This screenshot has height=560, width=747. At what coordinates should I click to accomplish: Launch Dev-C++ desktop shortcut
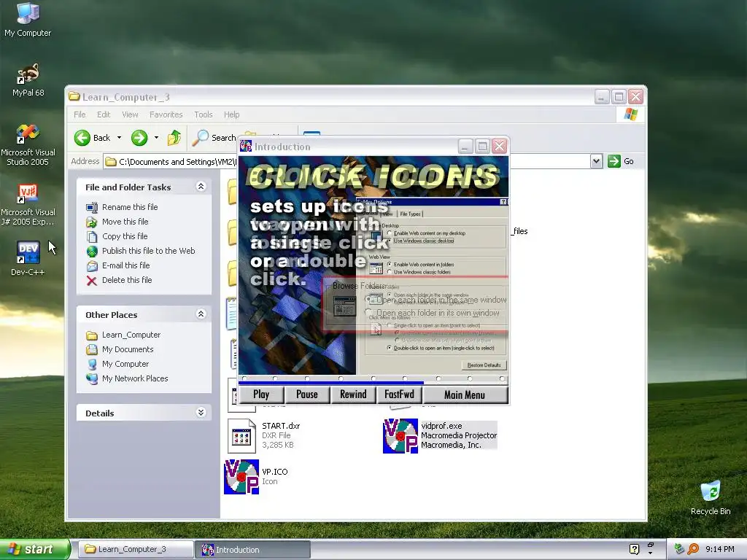point(28,258)
